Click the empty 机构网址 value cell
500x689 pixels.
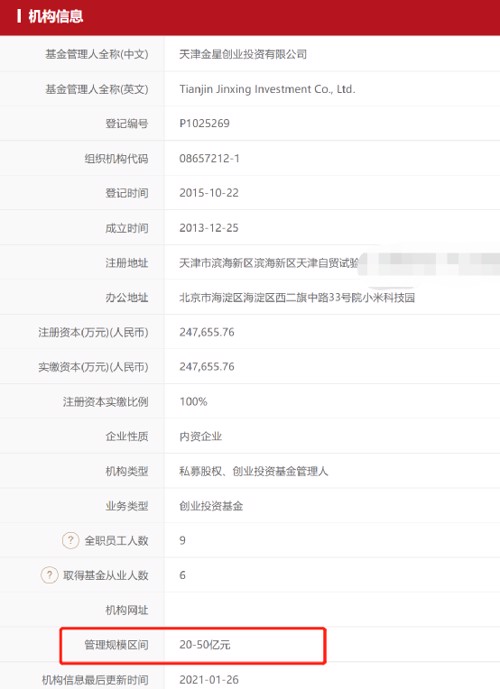pyautogui.click(x=332, y=610)
